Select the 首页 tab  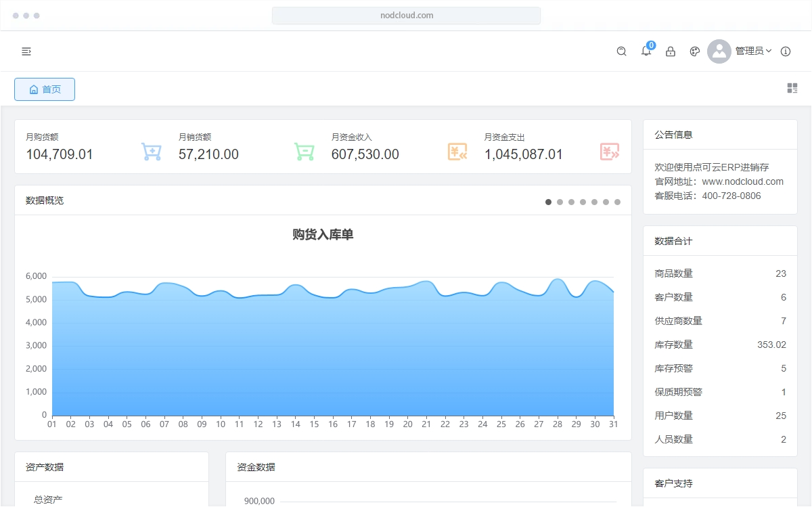coord(45,89)
